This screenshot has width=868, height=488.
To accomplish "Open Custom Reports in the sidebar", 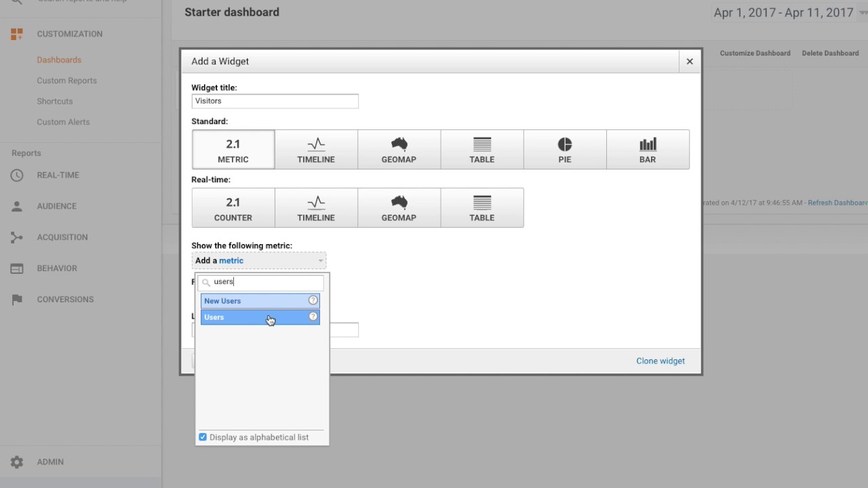I will (x=66, y=80).
